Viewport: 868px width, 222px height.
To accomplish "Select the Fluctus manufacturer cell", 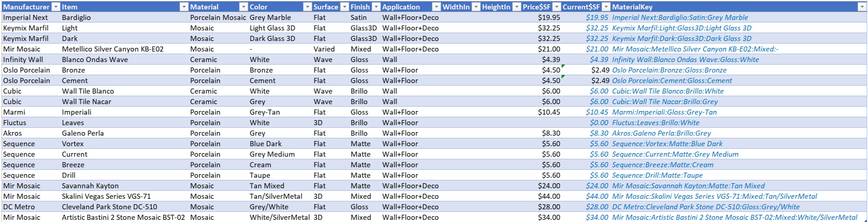I will 31,123.
